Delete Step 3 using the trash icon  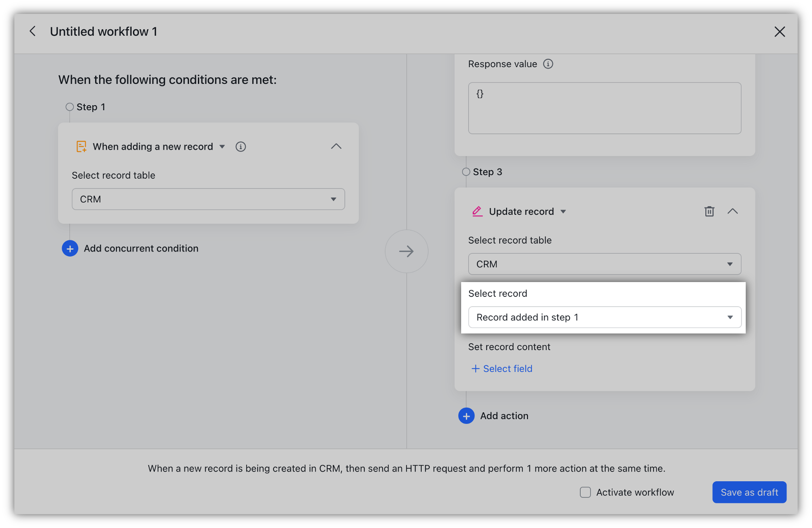click(709, 211)
